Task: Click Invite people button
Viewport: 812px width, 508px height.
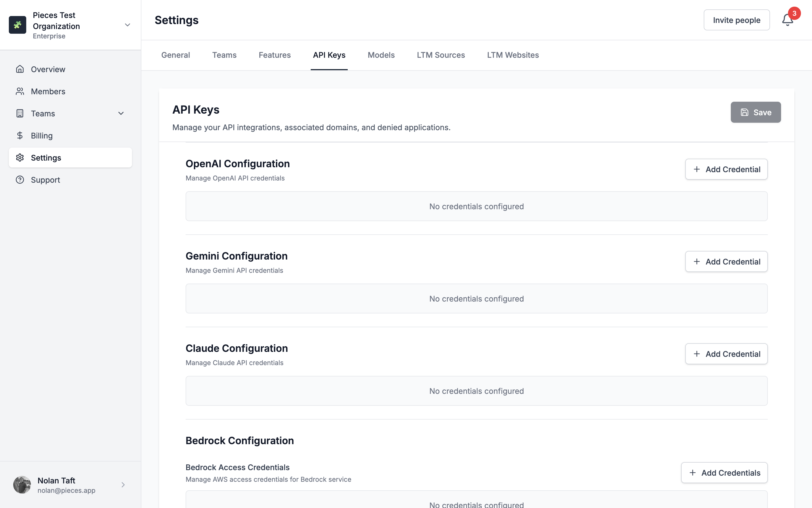Action: [x=736, y=20]
